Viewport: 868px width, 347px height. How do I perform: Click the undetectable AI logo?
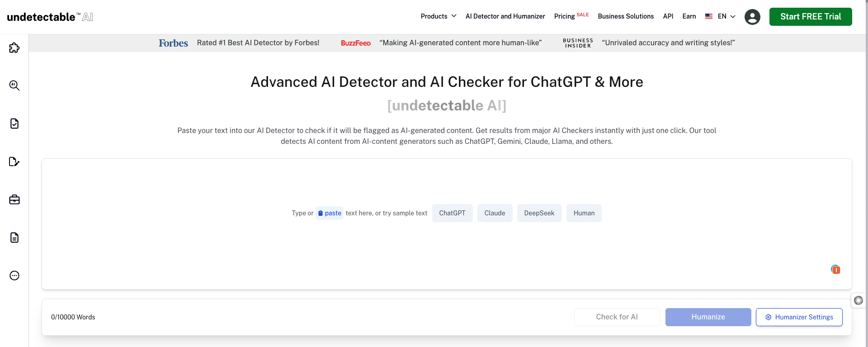tap(50, 17)
